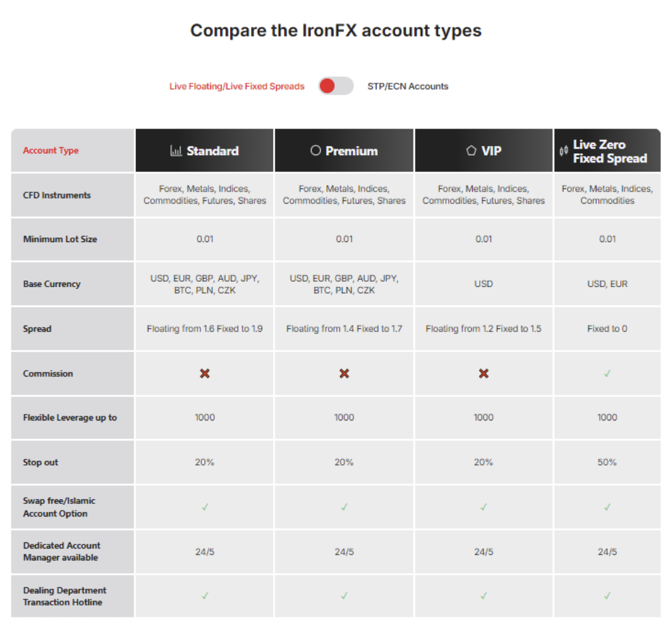Click the Standard account bar-chart icon
Screen dimensions: 672x626
(176, 151)
